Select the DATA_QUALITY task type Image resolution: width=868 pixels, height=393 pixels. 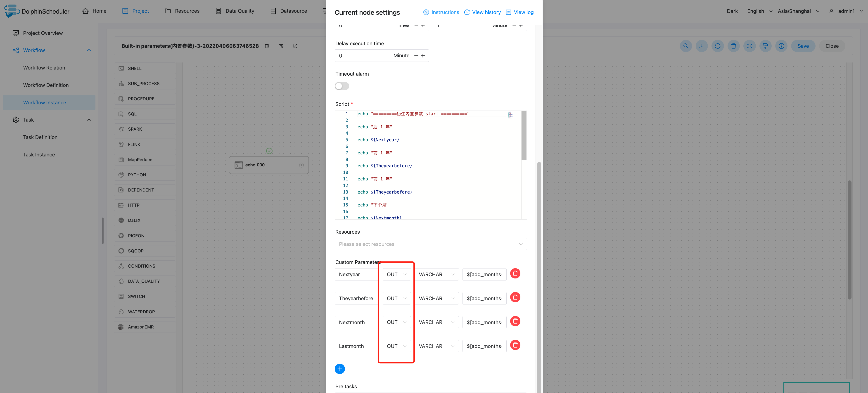click(x=144, y=281)
